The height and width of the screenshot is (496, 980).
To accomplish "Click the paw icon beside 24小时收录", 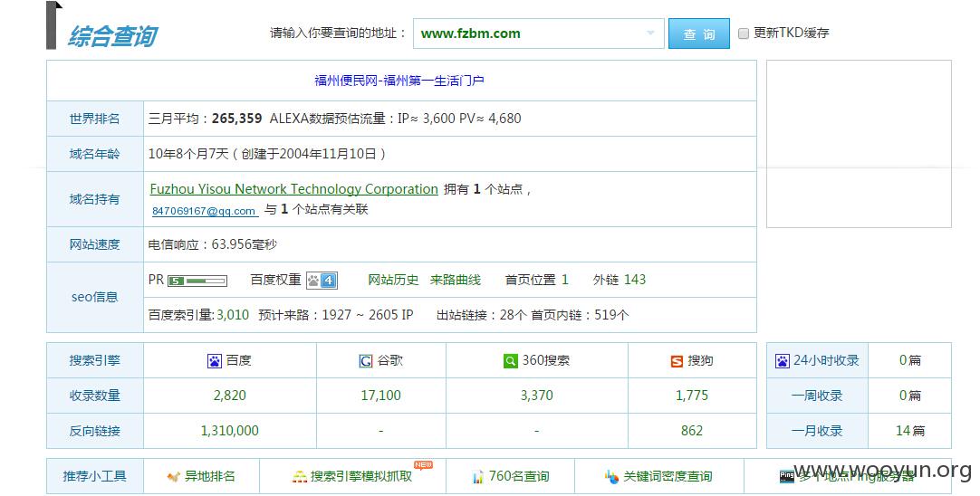I will click(783, 361).
